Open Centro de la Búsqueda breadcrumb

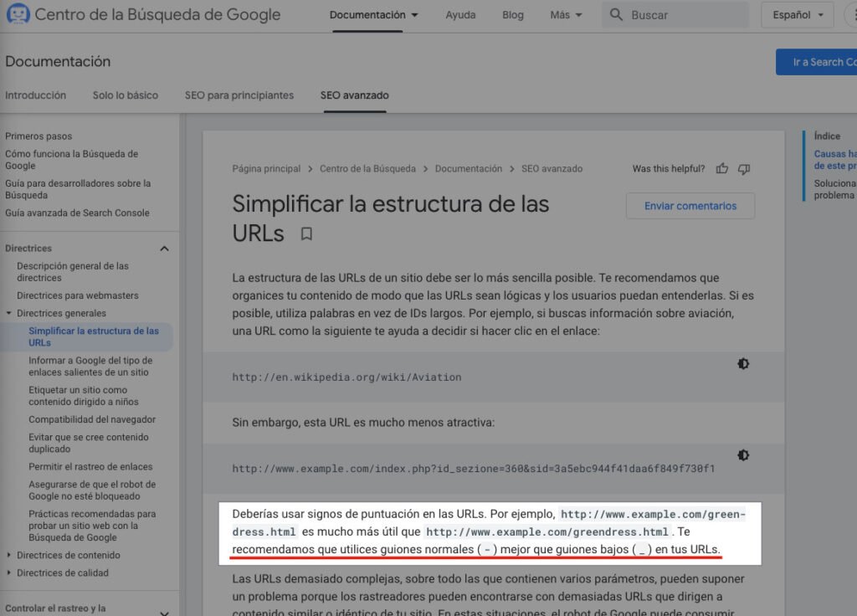coord(367,169)
